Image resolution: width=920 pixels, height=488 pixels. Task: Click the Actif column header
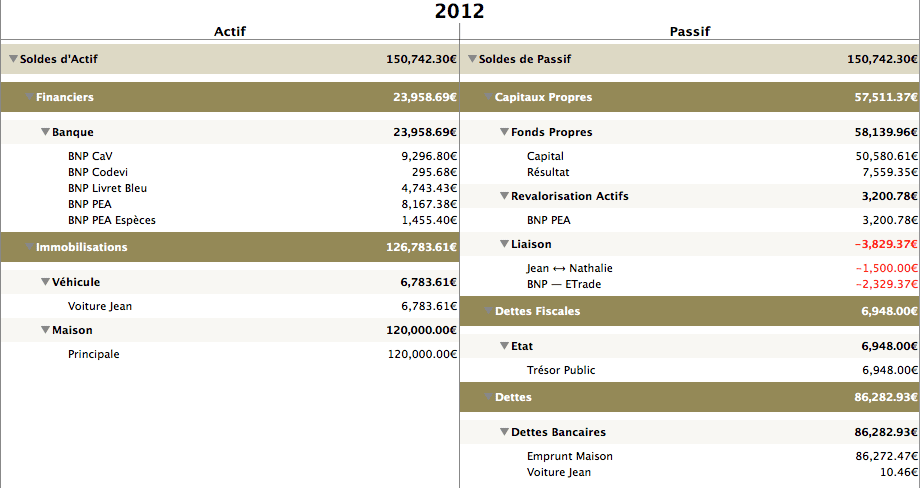[230, 31]
